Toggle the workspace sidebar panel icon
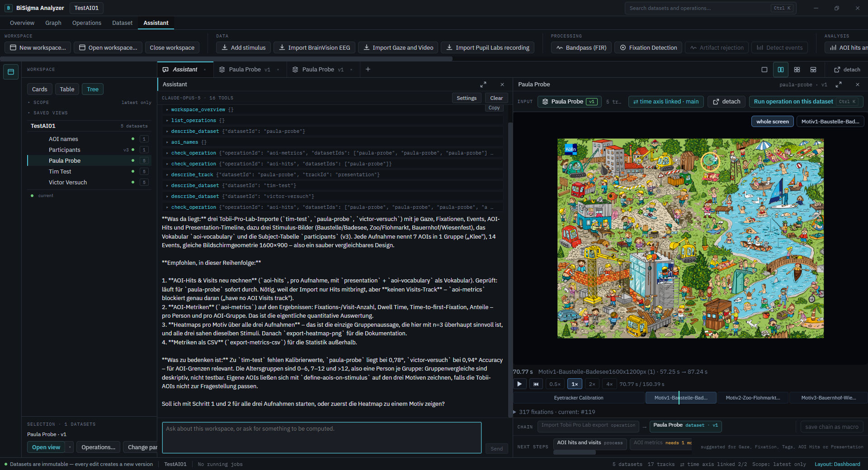The width and height of the screenshot is (868, 470). click(11, 72)
